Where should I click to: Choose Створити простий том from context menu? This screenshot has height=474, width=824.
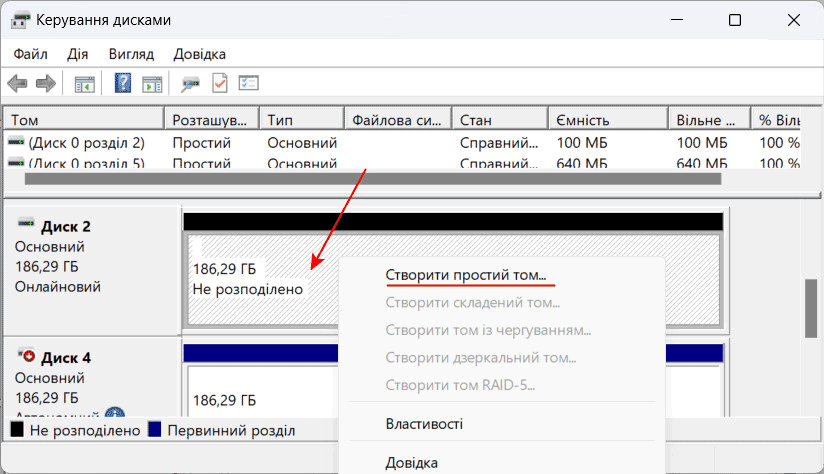tap(466, 274)
